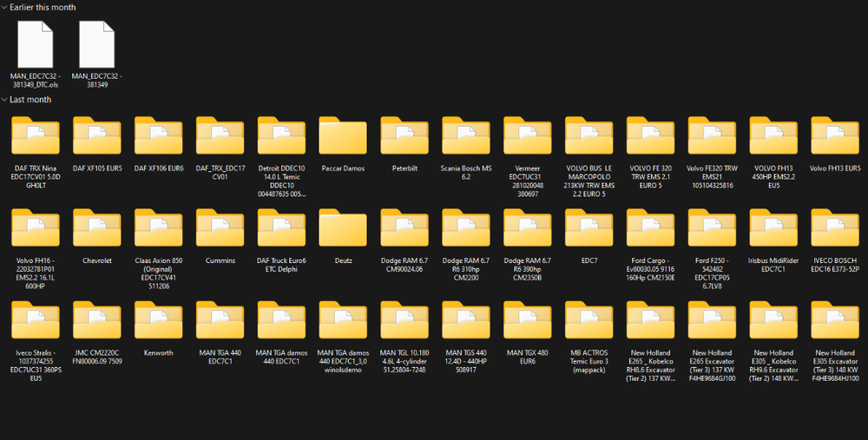
Task: Open the MAN TGA damos winolsdemo folder
Action: tap(343, 320)
